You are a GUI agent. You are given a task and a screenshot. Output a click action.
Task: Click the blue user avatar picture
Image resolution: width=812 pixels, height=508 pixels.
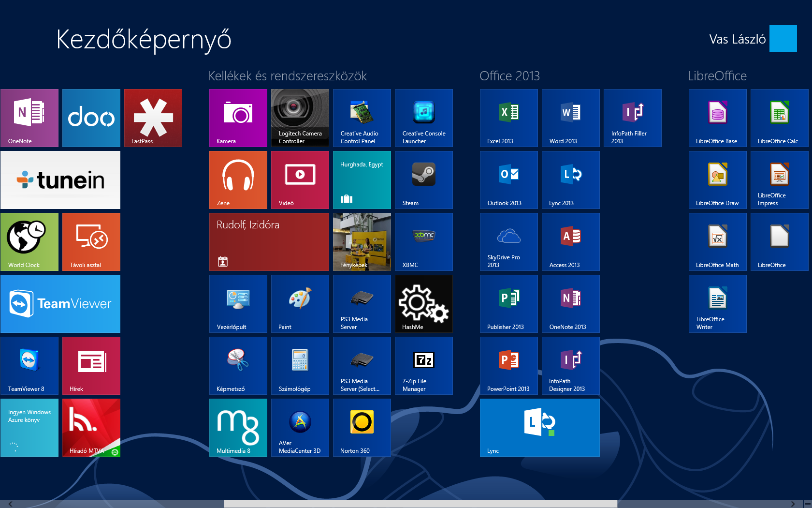pos(783,39)
